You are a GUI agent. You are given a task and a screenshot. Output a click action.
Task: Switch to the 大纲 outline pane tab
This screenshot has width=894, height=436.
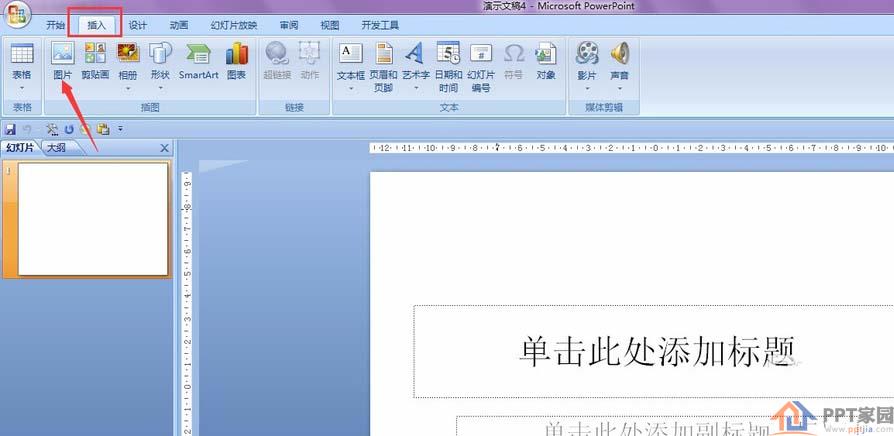(56, 148)
